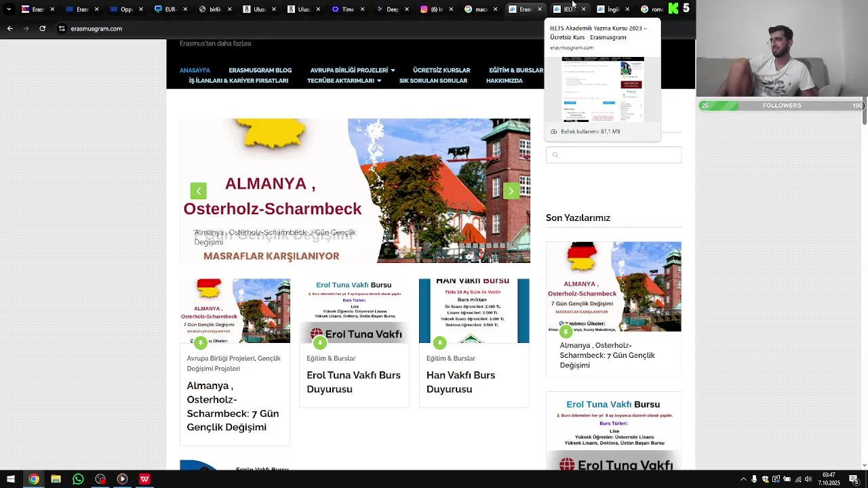Close the Deep tab
Screen dimensions: 868x488
pos(407,9)
